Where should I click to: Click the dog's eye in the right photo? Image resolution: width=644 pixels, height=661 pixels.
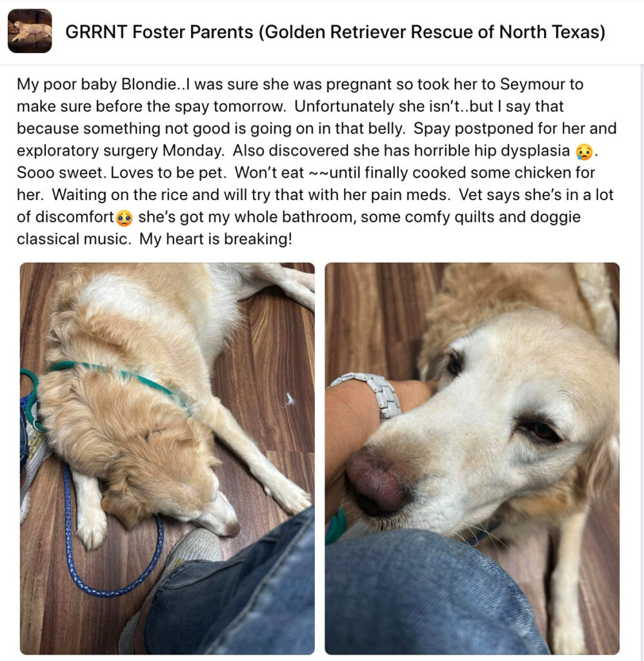pyautogui.click(x=540, y=431)
